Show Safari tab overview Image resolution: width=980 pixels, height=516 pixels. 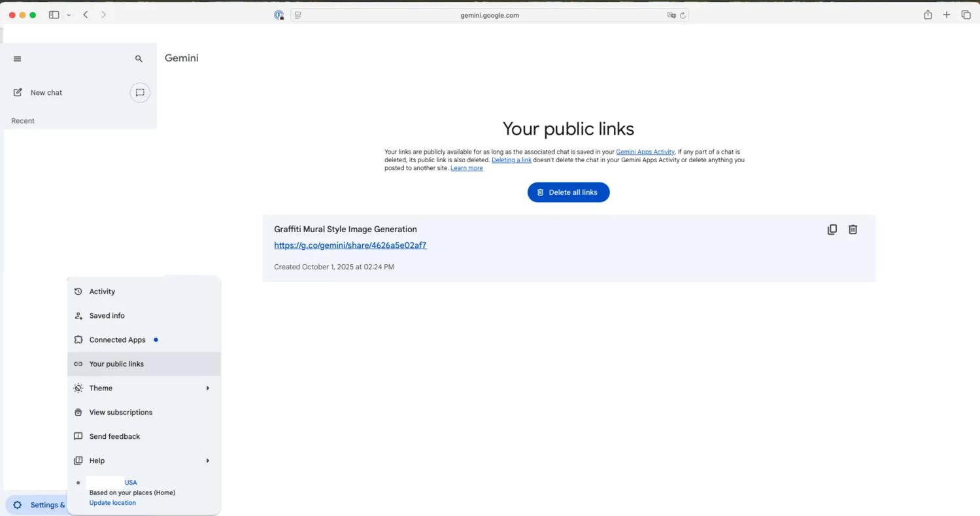click(966, 15)
